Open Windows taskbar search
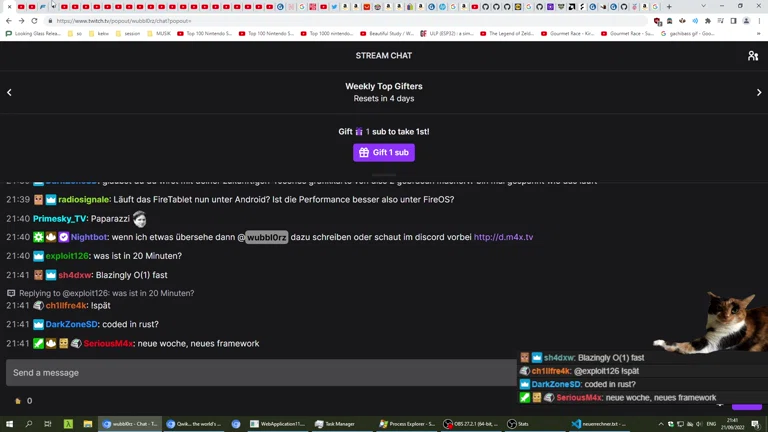Screen dimensions: 768x432 28,424
